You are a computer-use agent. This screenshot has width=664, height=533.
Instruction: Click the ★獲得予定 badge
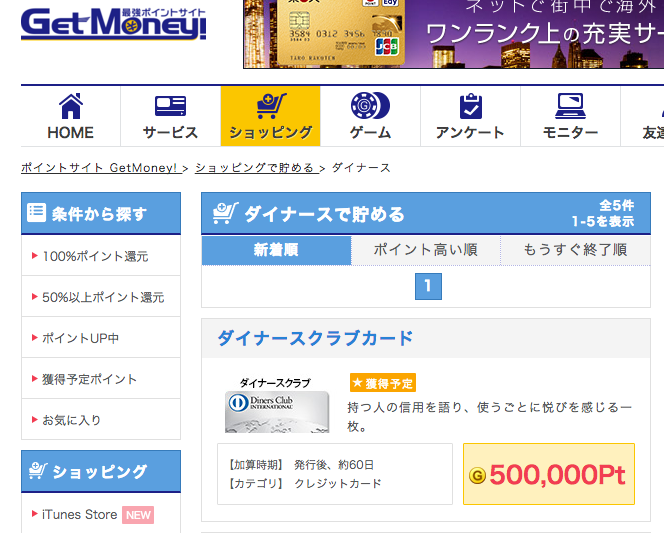383,383
